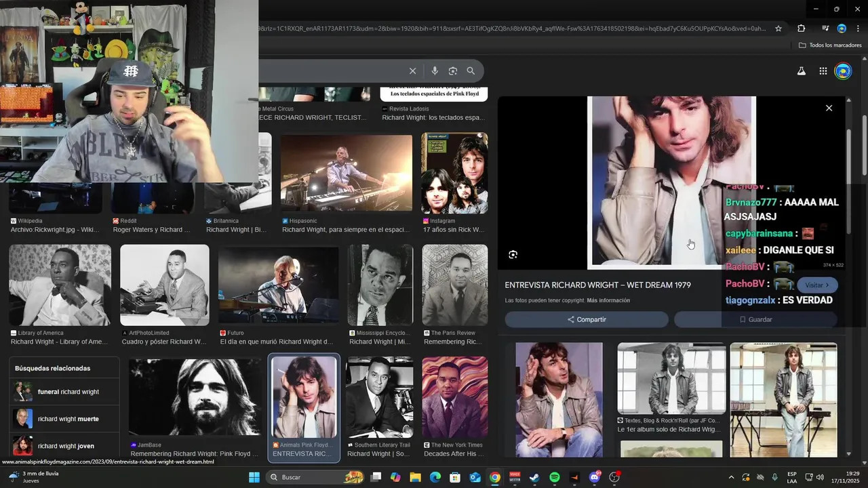Image resolution: width=868 pixels, height=488 pixels.
Task: Open Voicemeeter from the taskbar
Action: click(515, 477)
